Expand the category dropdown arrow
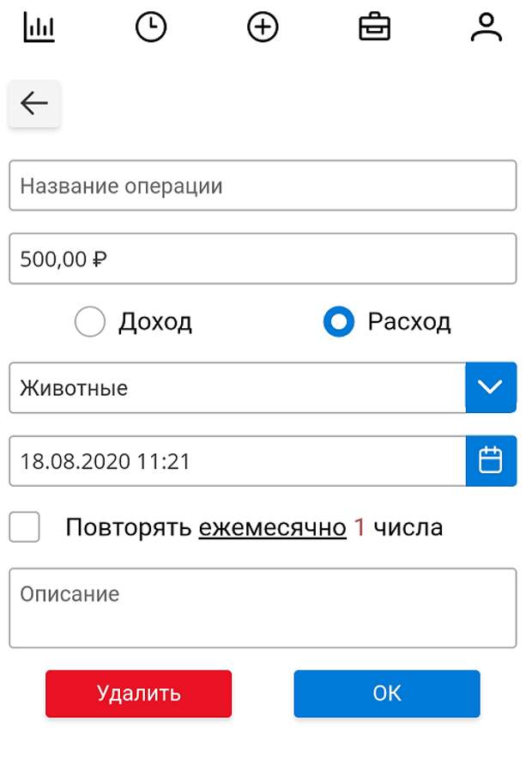The width and height of the screenshot is (532, 760). coord(491,387)
